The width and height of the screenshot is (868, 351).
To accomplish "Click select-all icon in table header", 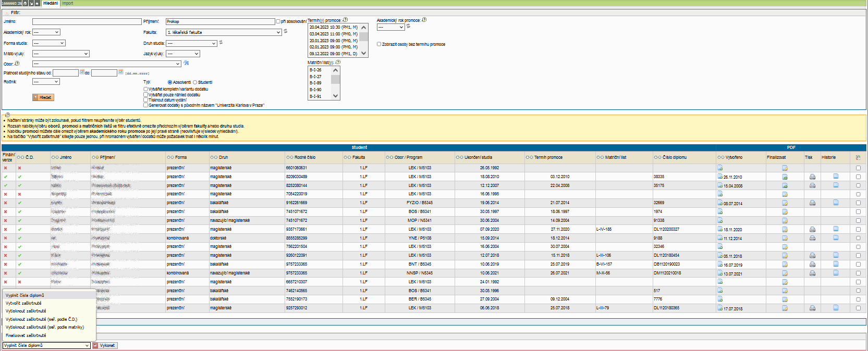I will 858,157.
